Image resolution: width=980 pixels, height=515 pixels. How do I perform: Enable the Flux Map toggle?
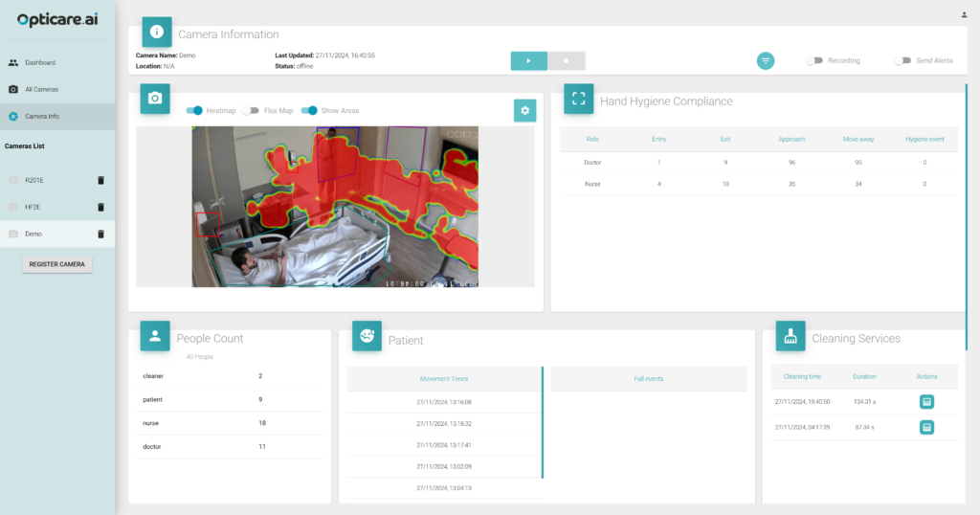tap(251, 111)
